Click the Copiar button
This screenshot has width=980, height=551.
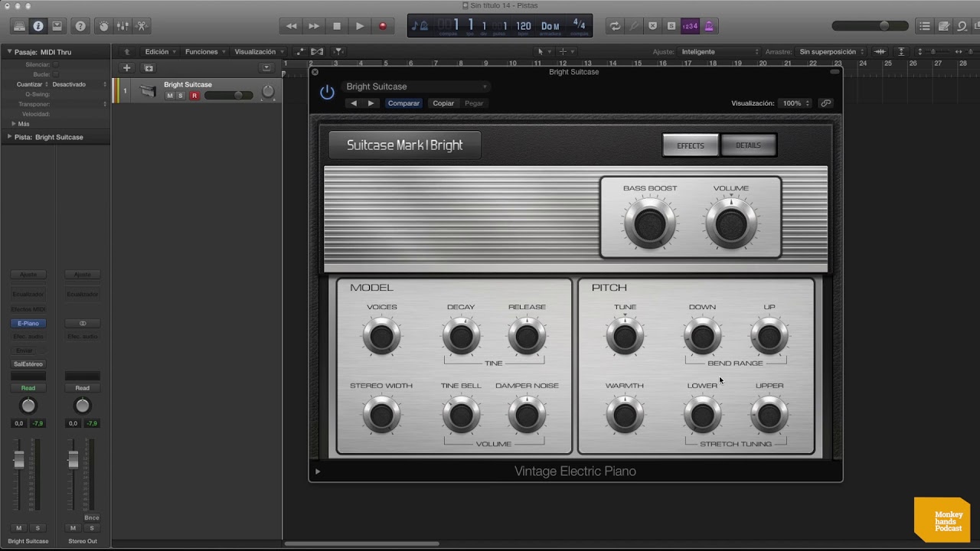tap(443, 103)
